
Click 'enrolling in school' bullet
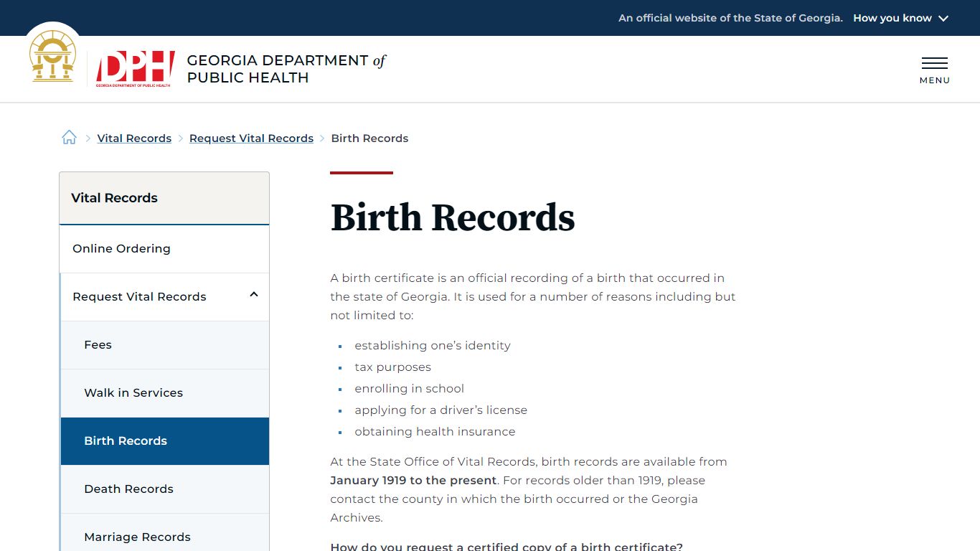(409, 389)
